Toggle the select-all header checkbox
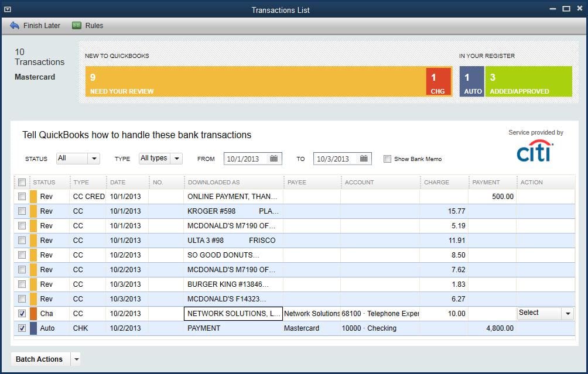Image resolution: width=588 pixels, height=374 pixels. point(22,183)
